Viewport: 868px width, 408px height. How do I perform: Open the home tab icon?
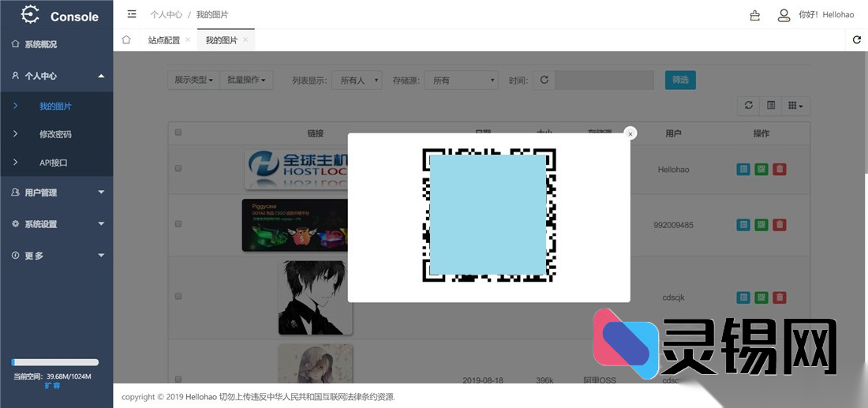coord(126,40)
